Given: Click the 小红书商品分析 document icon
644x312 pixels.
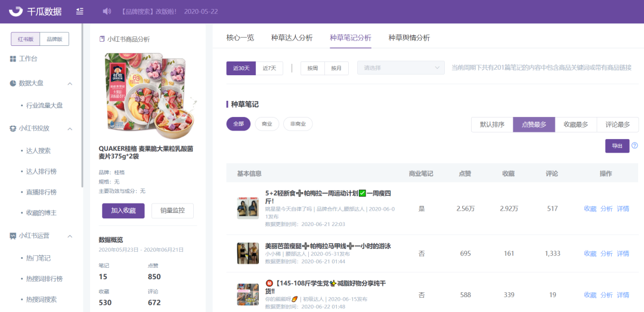Looking at the screenshot, I should click(102, 39).
